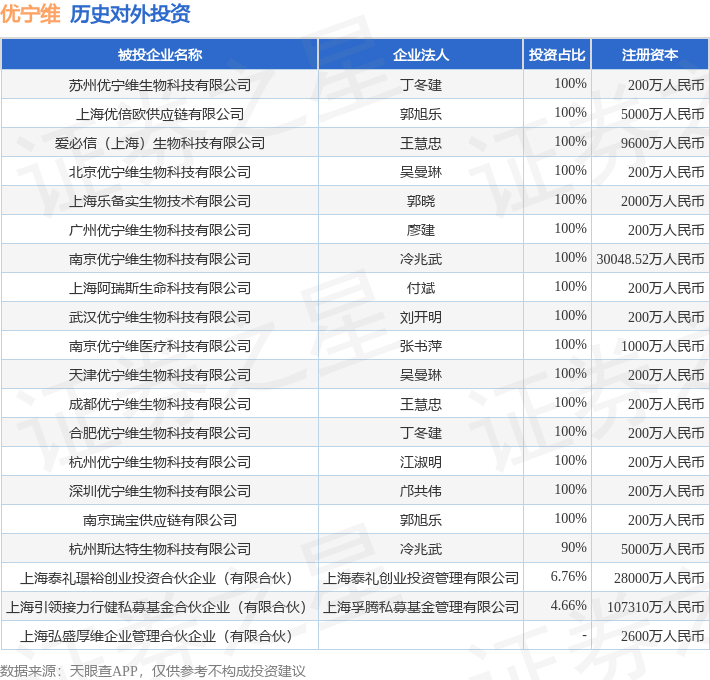Click the 被投企业名称 column header
This screenshot has width=710, height=680.
point(160,55)
